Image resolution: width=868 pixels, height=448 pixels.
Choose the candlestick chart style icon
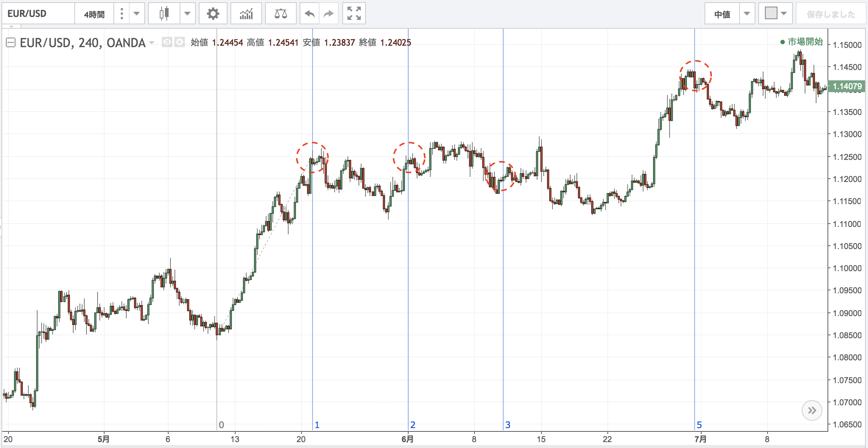pyautogui.click(x=164, y=14)
